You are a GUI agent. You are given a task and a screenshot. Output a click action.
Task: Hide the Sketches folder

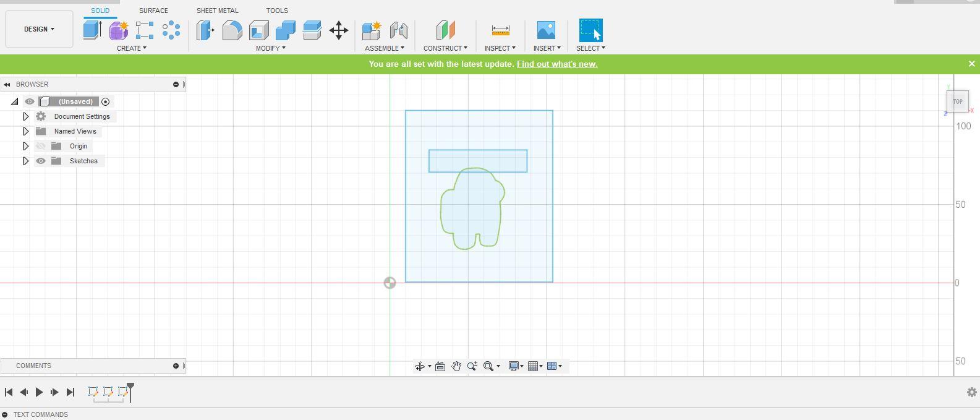[x=41, y=161]
